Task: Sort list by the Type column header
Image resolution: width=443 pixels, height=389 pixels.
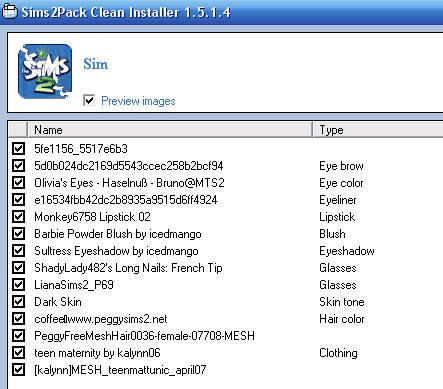Action: (378, 130)
